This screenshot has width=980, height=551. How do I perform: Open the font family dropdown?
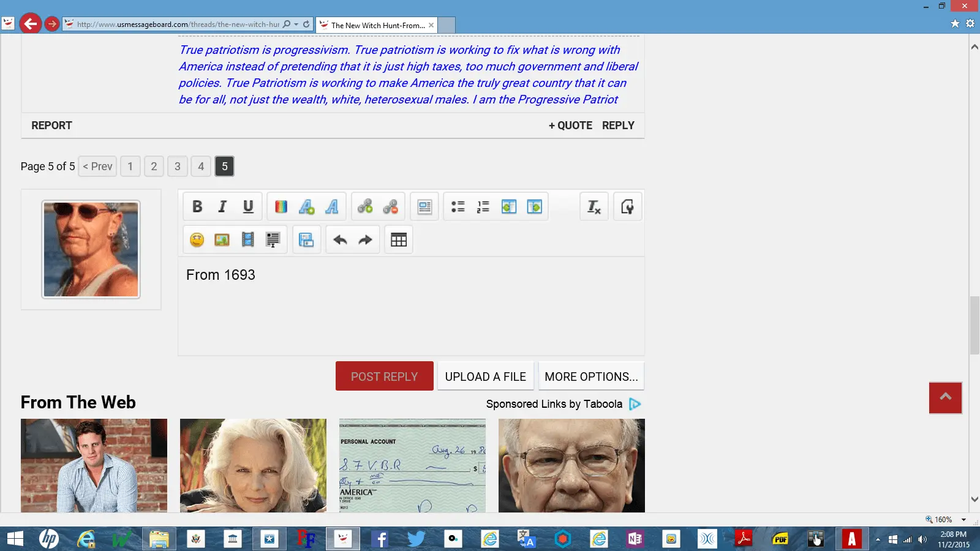pyautogui.click(x=332, y=207)
